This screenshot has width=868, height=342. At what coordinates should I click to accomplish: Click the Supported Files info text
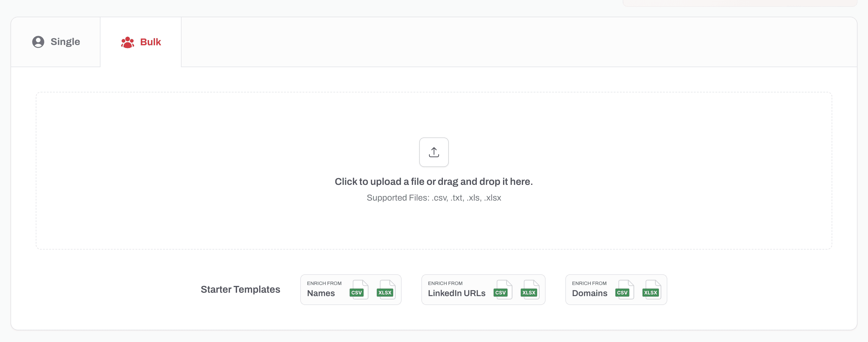pos(434,198)
